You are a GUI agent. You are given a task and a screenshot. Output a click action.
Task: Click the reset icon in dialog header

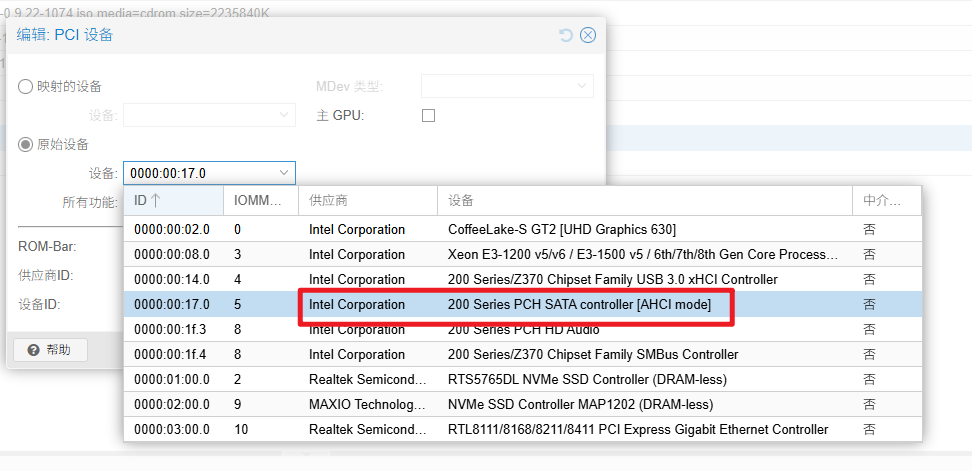tap(566, 35)
